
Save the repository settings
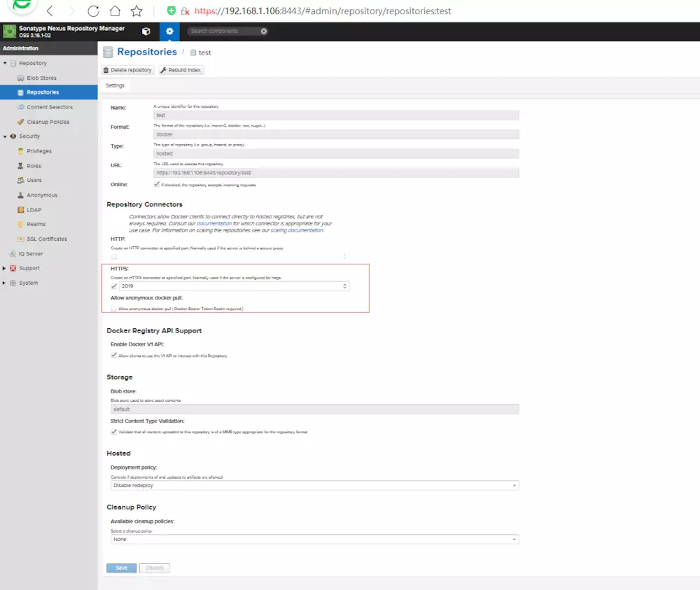pyautogui.click(x=121, y=568)
